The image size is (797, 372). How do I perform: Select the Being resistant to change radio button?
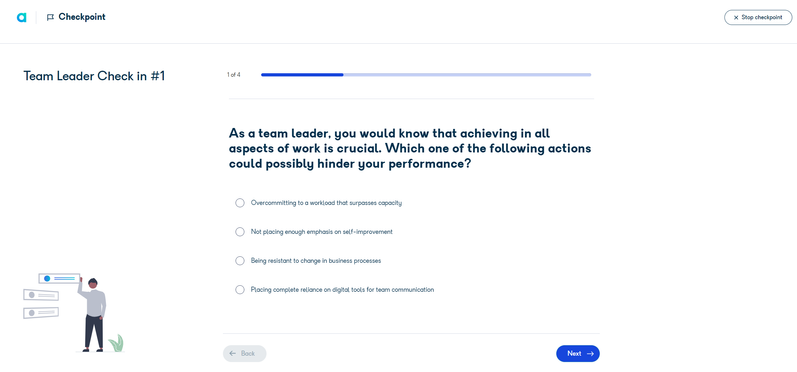click(240, 261)
